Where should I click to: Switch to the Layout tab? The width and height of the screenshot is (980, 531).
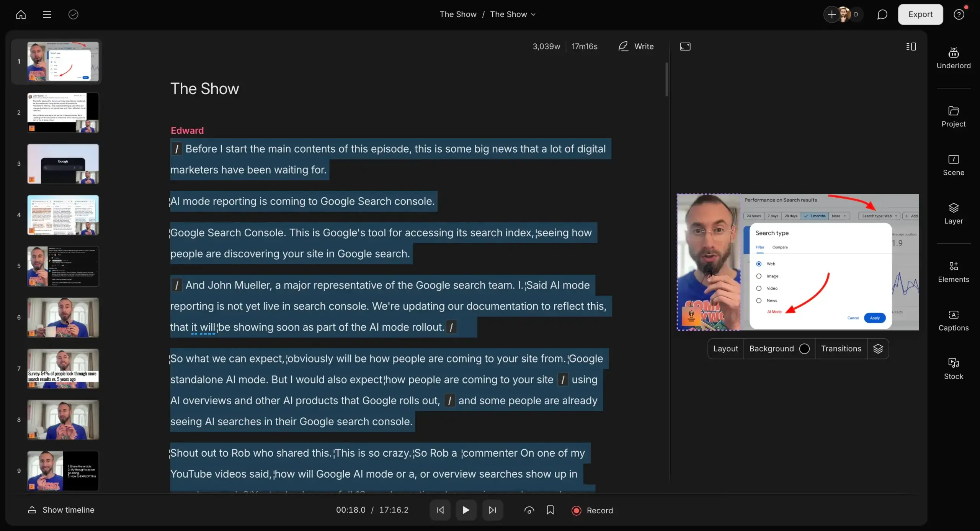pyautogui.click(x=725, y=349)
